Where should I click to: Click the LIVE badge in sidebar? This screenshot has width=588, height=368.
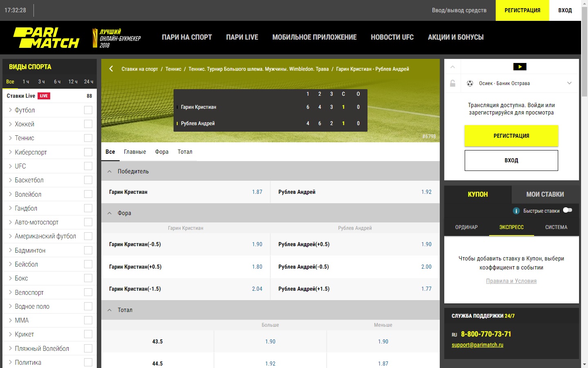point(44,96)
